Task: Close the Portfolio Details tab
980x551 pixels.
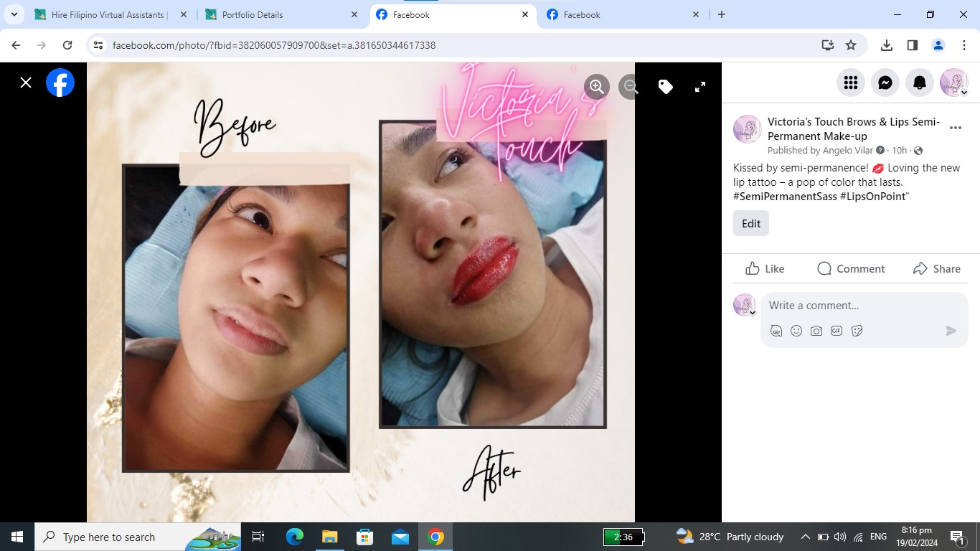Action: 354,14
